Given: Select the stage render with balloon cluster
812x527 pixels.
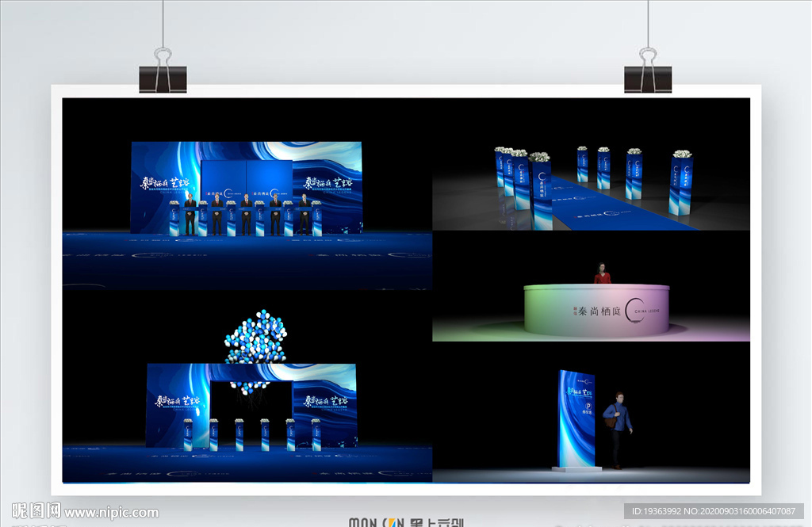Looking at the screenshot, I should tap(247, 386).
